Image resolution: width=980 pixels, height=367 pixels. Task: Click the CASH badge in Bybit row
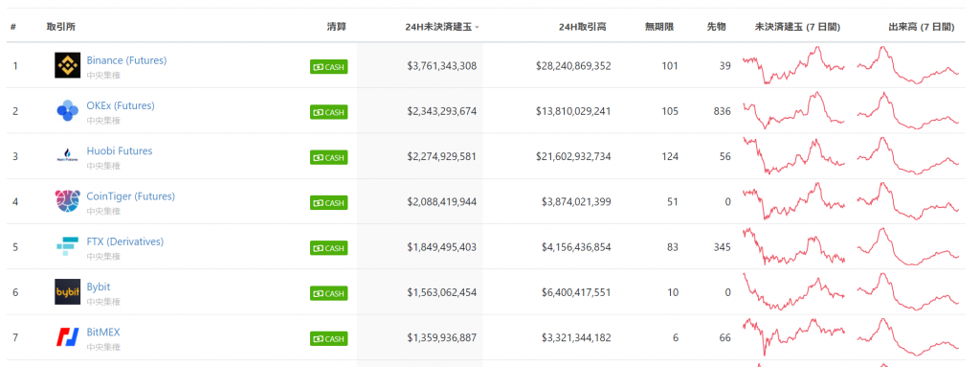tap(329, 293)
